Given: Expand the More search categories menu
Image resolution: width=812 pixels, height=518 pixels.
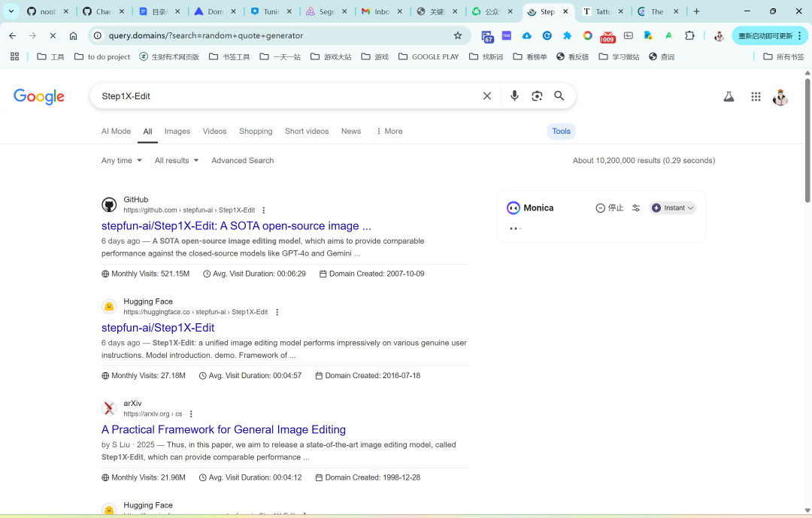Looking at the screenshot, I should (389, 132).
